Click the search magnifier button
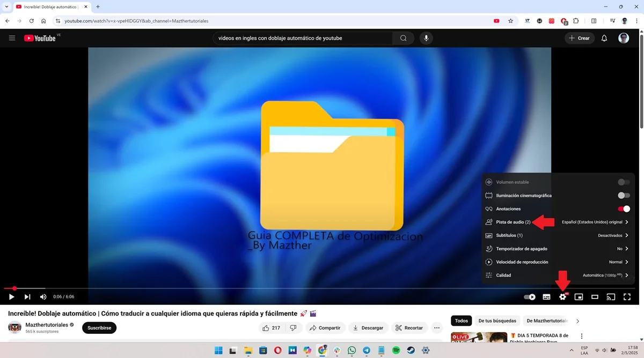Viewport: 644px width, 358px height. [x=403, y=38]
